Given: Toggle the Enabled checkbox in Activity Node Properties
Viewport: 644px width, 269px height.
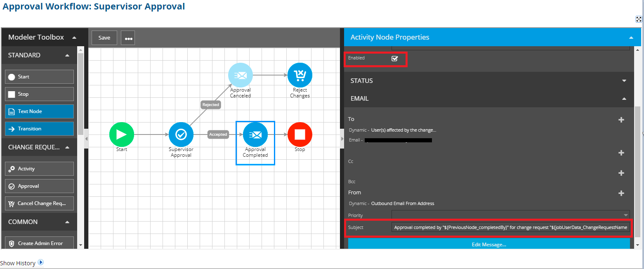Looking at the screenshot, I should tap(394, 59).
